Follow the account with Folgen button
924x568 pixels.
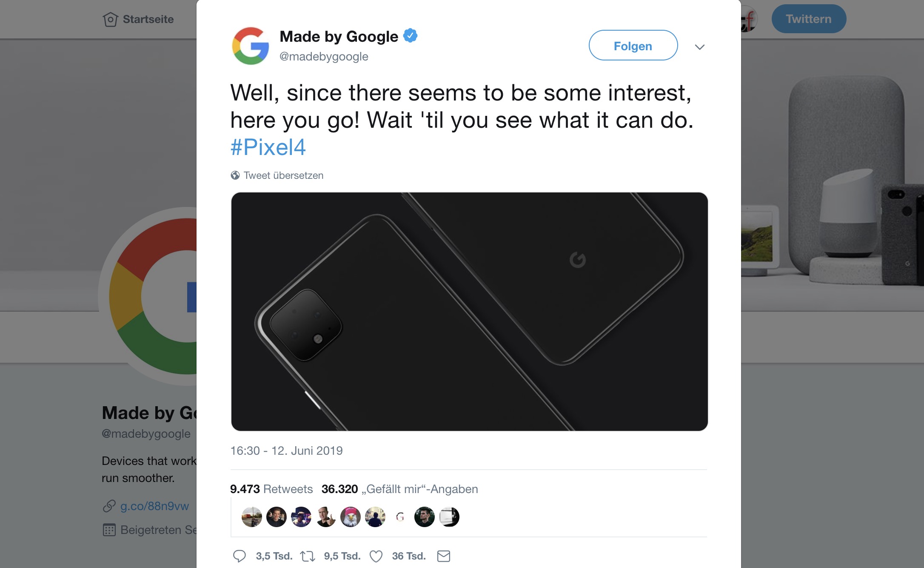[x=633, y=46]
